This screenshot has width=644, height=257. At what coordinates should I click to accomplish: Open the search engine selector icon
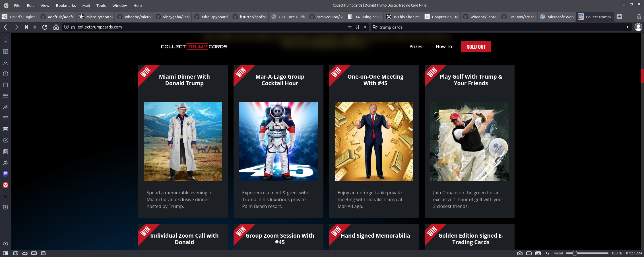[x=375, y=27]
